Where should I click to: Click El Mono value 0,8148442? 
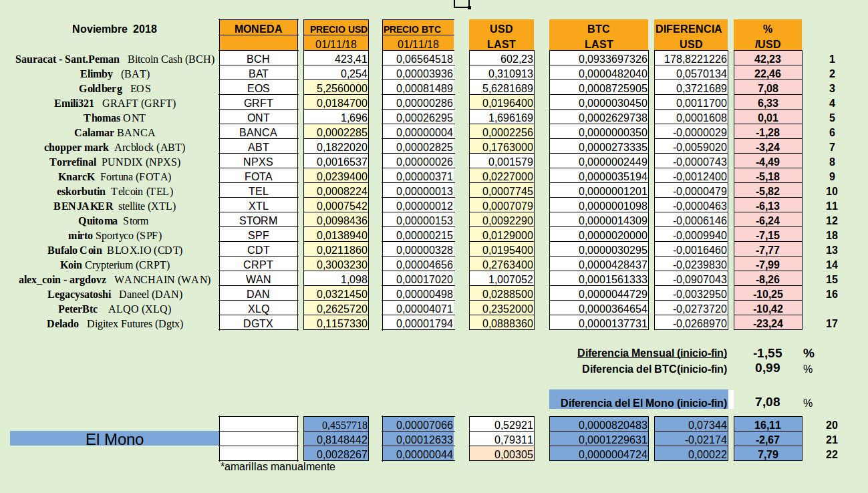point(337,439)
